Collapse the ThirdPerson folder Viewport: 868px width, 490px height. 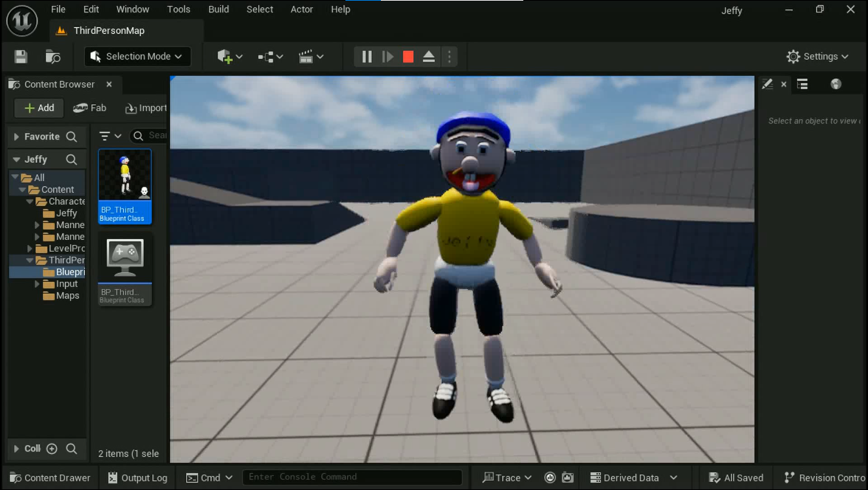[x=30, y=260]
